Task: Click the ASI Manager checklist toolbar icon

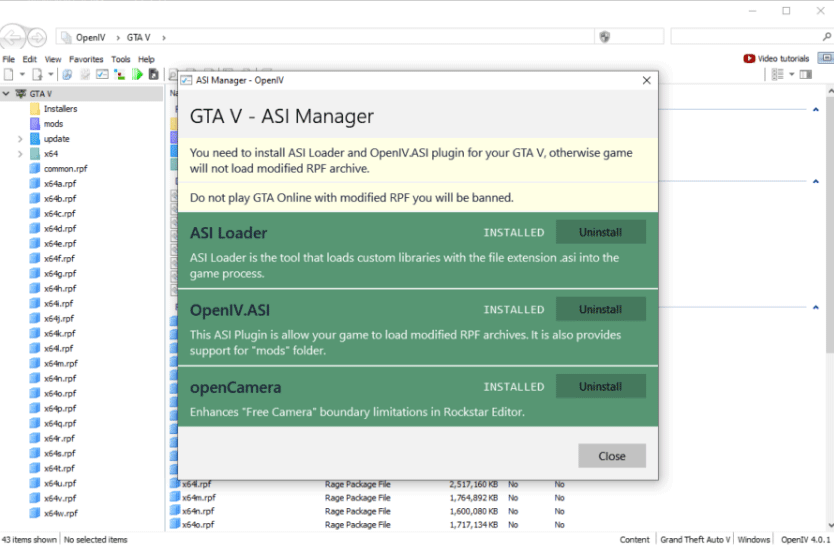Action: pos(102,74)
